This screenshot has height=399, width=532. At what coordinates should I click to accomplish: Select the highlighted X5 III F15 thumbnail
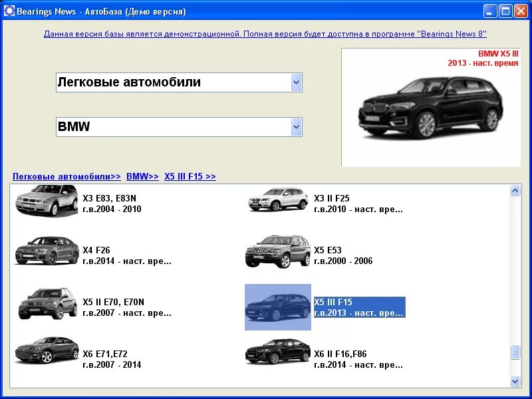click(x=278, y=307)
